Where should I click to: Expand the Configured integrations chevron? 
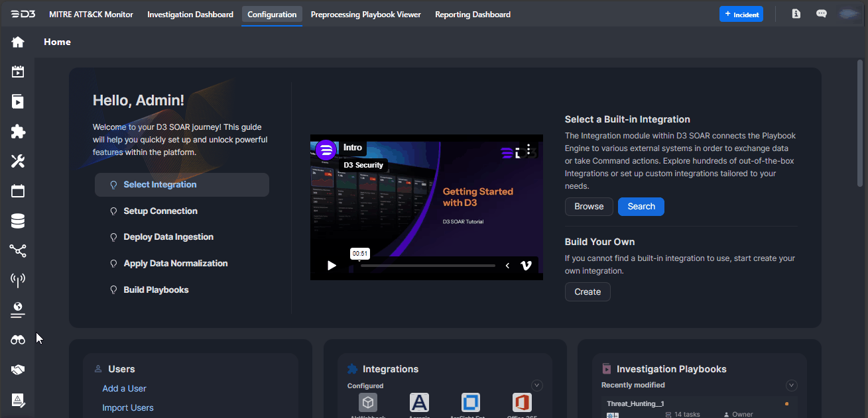pyautogui.click(x=537, y=386)
